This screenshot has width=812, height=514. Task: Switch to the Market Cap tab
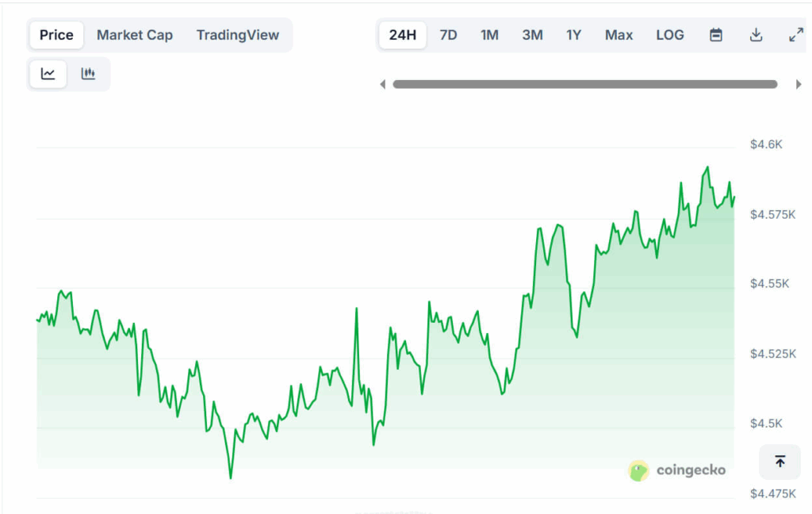135,35
